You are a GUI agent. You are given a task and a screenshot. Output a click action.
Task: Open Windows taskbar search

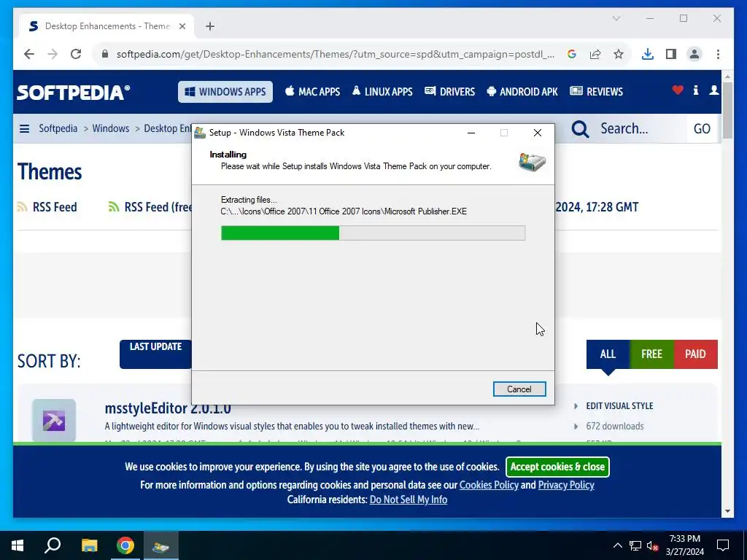point(53,545)
